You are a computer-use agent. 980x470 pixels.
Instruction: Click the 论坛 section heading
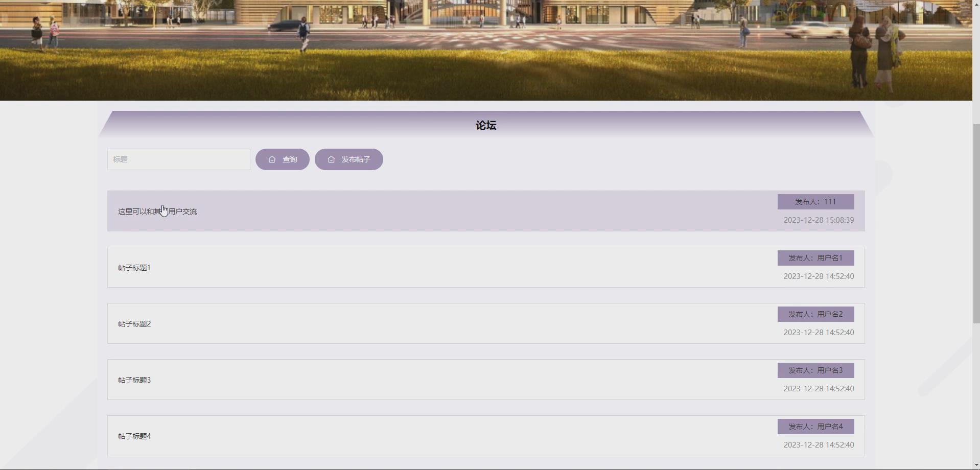(x=486, y=125)
